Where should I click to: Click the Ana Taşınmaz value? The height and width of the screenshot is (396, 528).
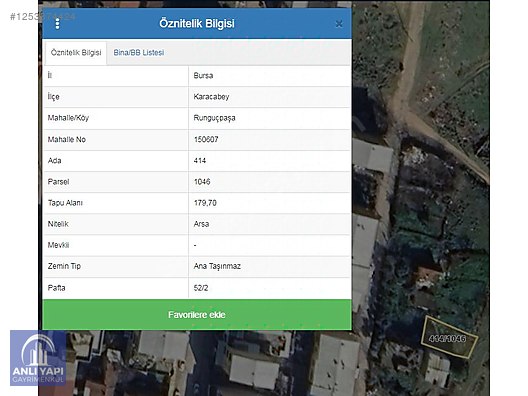(x=217, y=266)
